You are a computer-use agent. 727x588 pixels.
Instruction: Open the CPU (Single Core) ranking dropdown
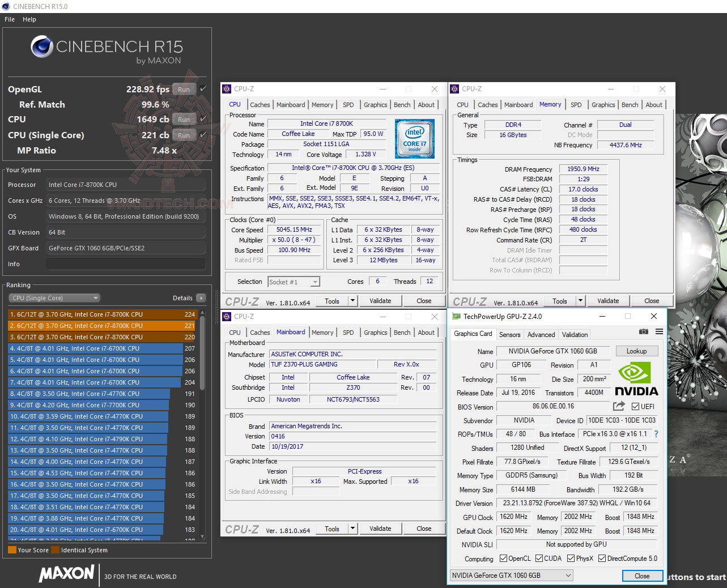(x=53, y=297)
